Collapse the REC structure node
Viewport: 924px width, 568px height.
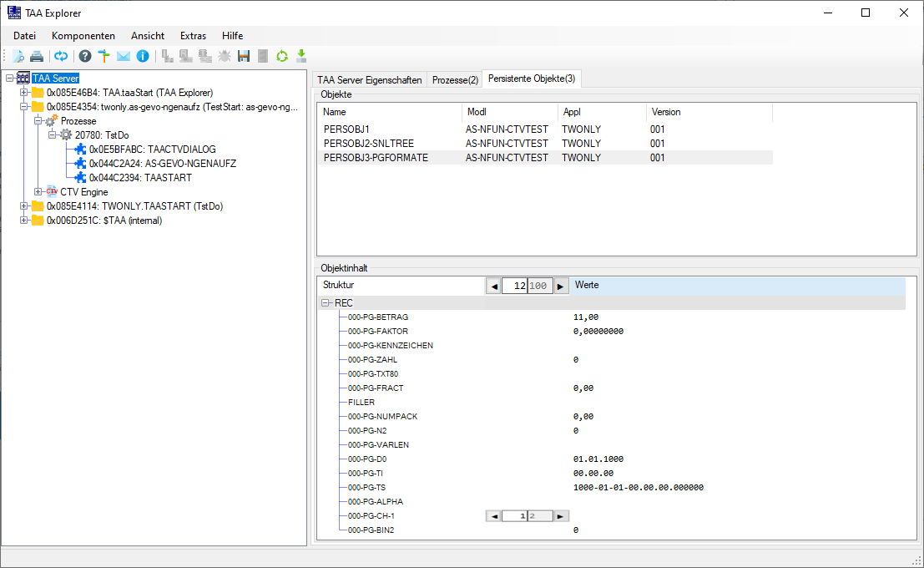(x=326, y=303)
